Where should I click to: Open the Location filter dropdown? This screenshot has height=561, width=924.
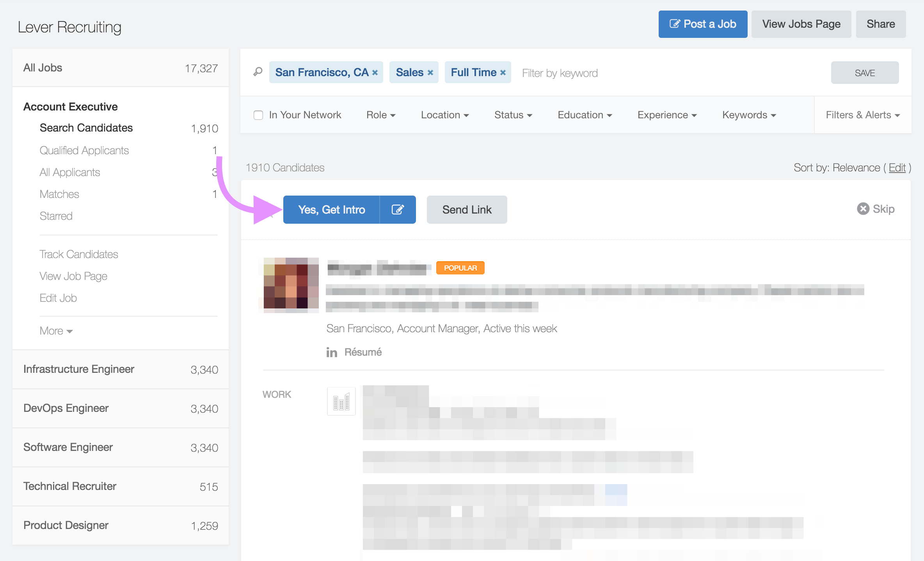[445, 115]
